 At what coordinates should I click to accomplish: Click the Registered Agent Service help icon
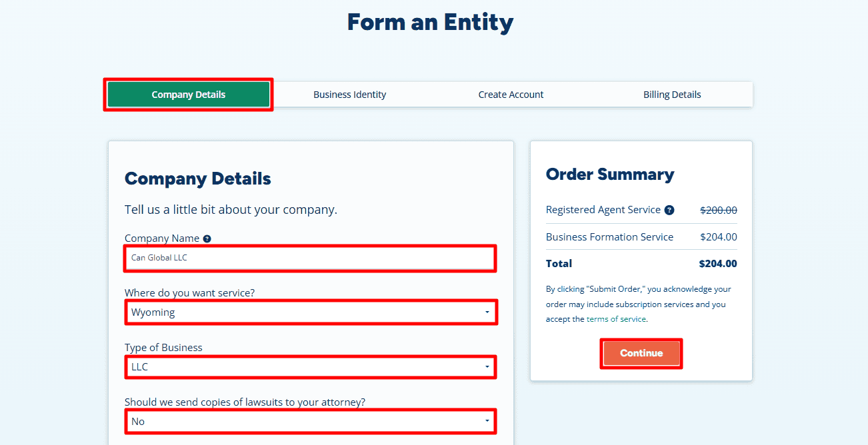(669, 209)
